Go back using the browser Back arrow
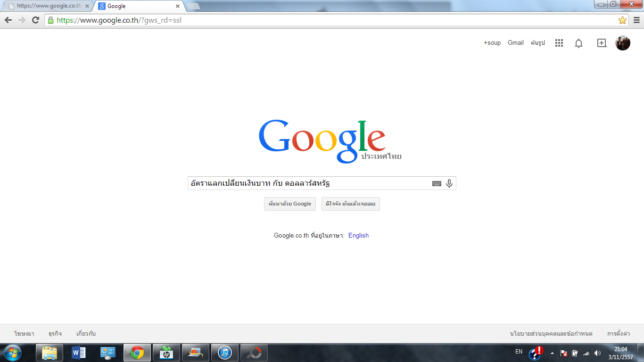 [x=8, y=20]
